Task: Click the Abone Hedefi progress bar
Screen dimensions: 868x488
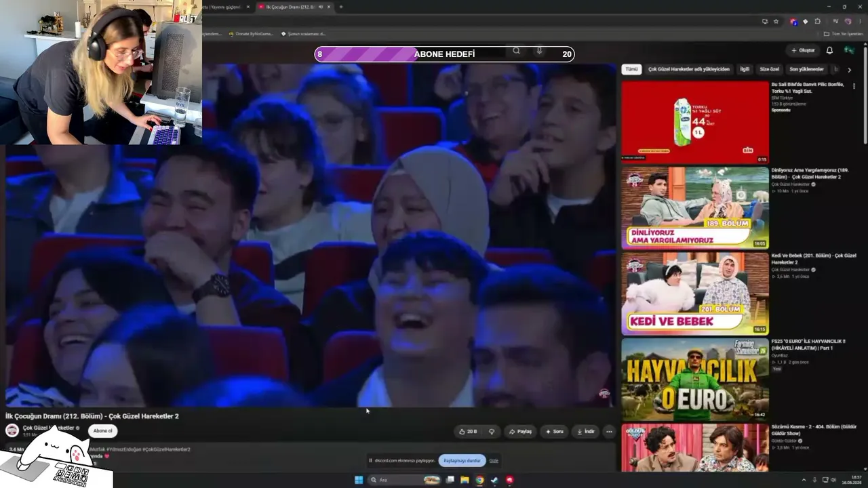Action: [444, 54]
